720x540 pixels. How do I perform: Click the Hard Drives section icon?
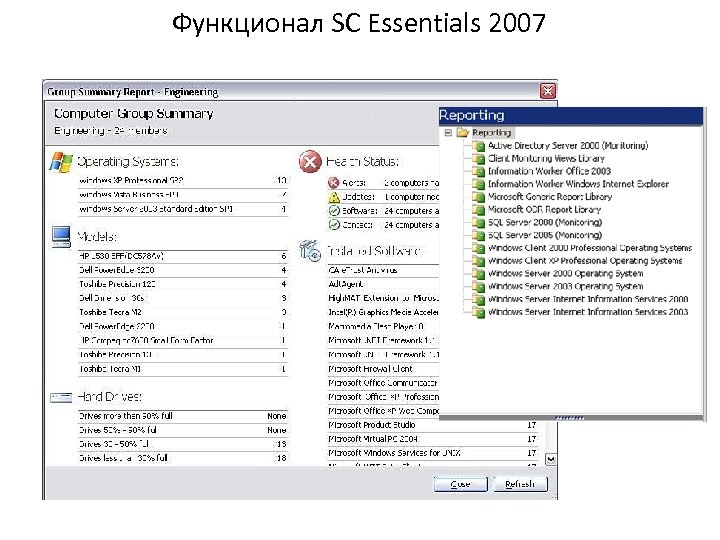pos(61,397)
